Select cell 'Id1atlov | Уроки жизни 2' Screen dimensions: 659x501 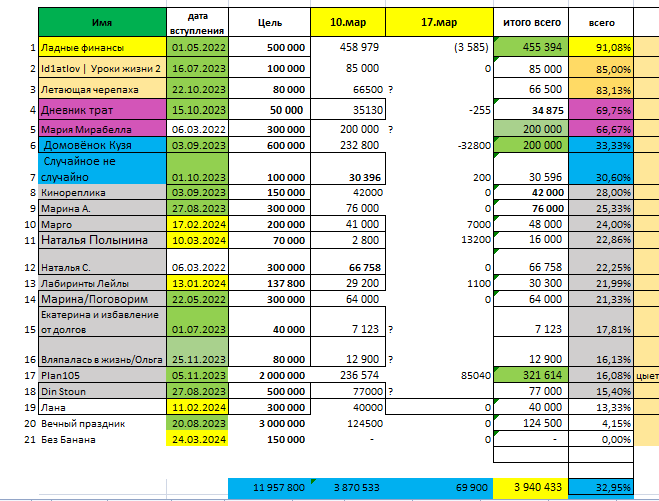tap(102, 68)
